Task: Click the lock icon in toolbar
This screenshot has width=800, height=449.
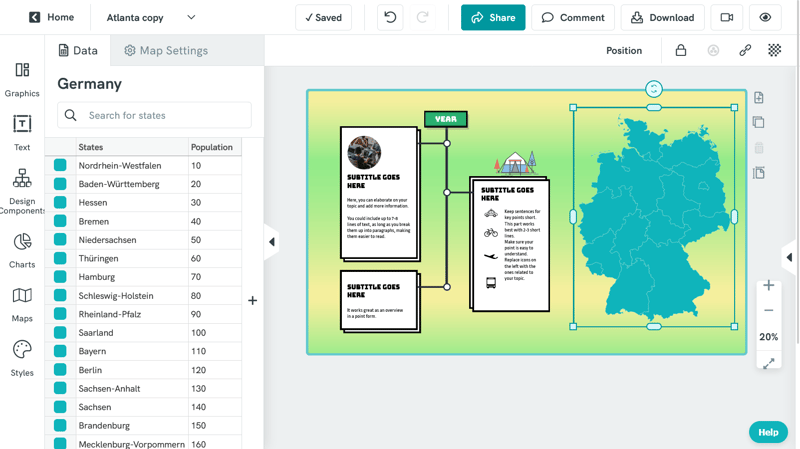Action: [681, 50]
